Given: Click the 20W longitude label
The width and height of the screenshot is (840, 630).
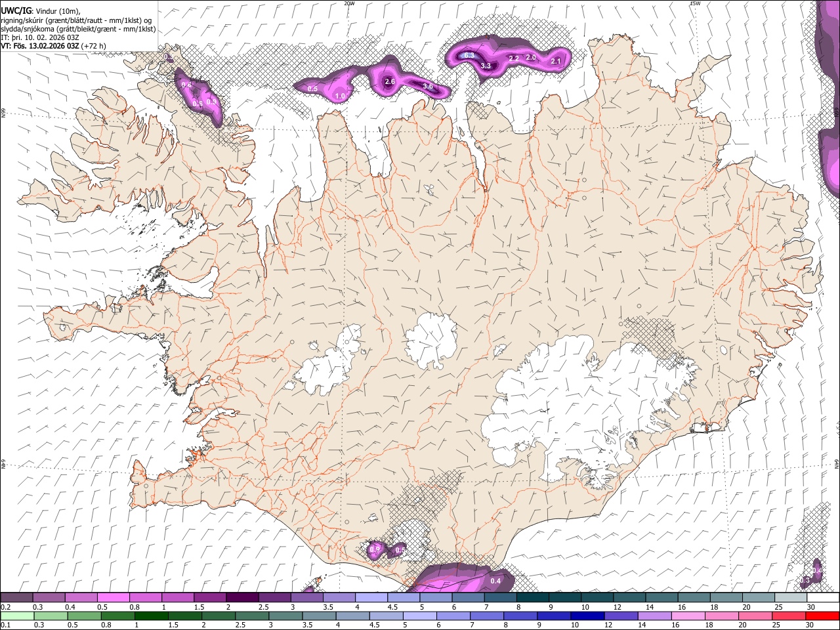Looking at the screenshot, I should [x=349, y=3].
